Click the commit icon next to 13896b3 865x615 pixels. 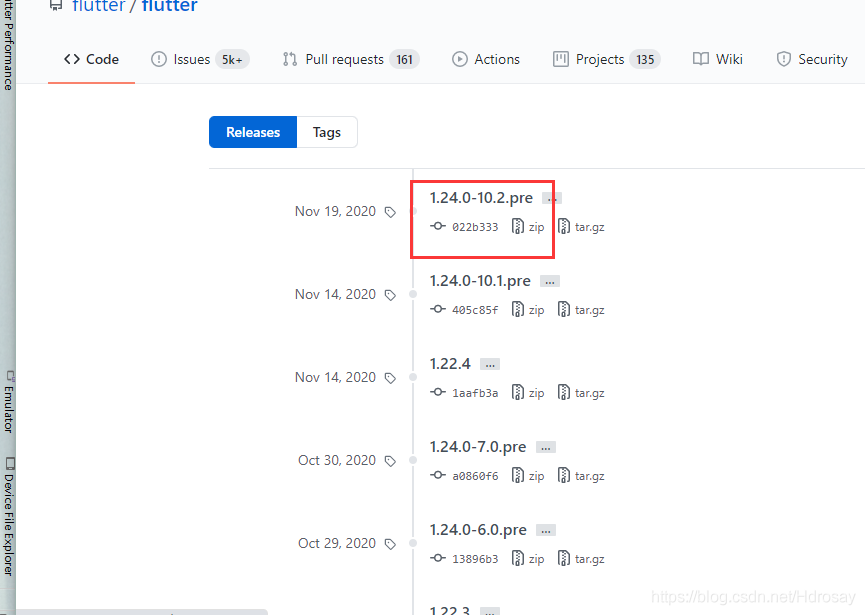pyautogui.click(x=438, y=558)
